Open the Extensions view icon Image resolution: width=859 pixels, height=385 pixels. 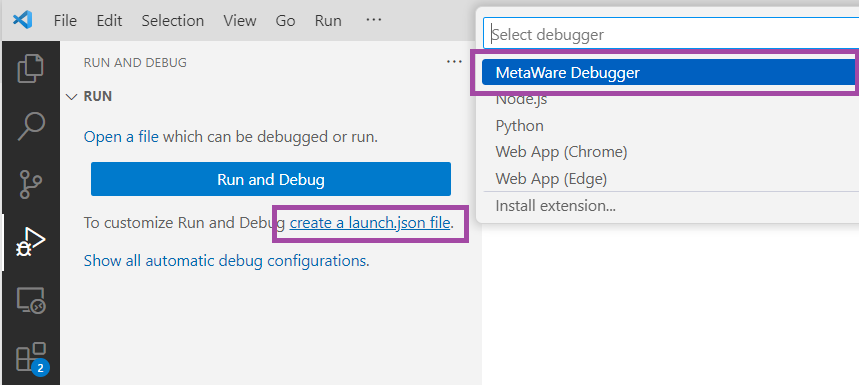(x=31, y=358)
